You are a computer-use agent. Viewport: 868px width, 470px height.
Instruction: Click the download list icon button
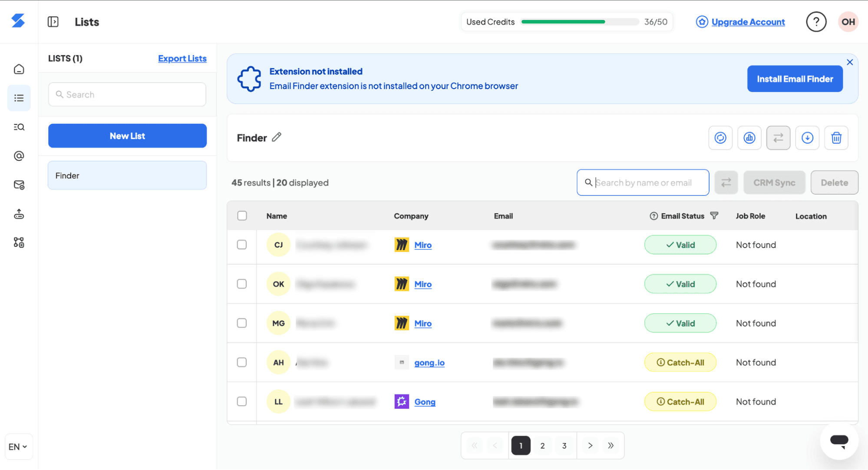click(807, 138)
